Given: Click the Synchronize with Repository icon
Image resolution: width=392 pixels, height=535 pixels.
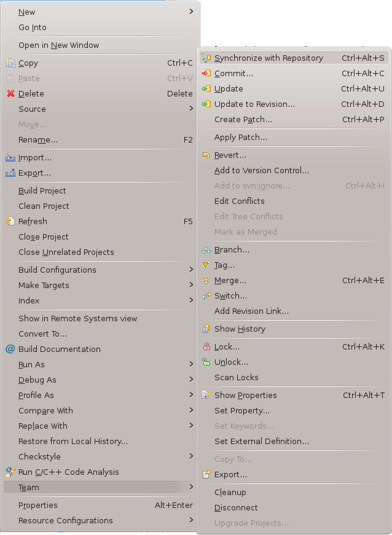Looking at the screenshot, I should tap(206, 58).
